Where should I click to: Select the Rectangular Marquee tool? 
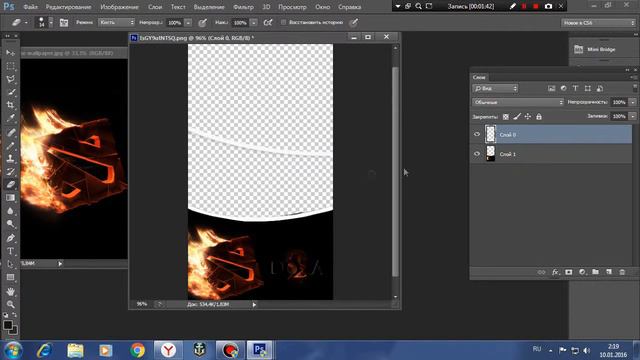[11, 66]
